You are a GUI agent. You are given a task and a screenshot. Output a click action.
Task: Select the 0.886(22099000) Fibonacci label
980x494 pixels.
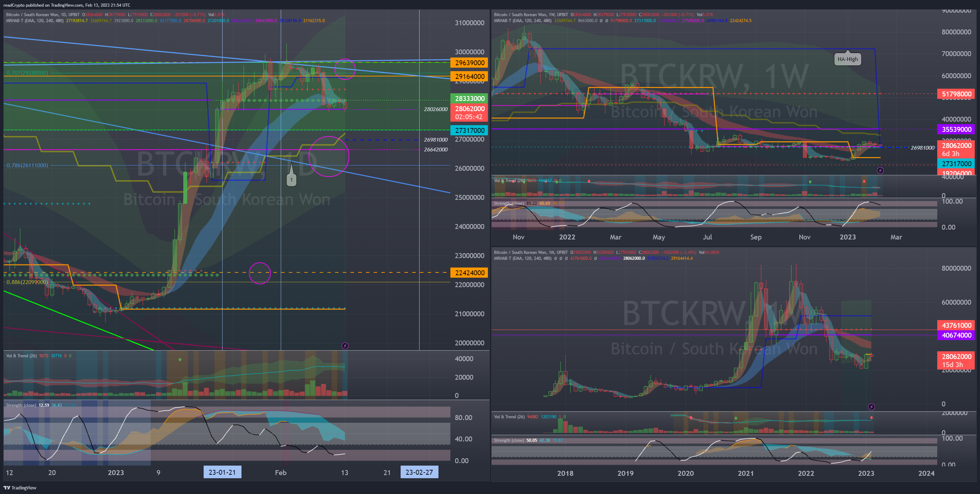pos(27,282)
